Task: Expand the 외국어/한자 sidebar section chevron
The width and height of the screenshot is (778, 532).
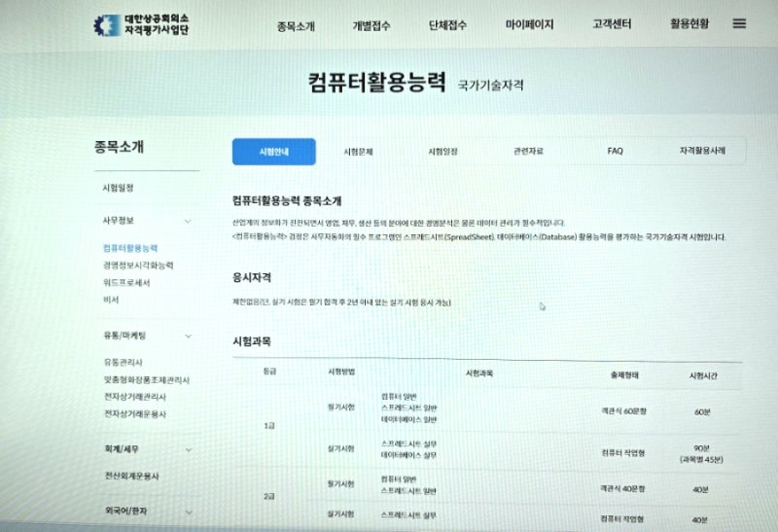Action: pyautogui.click(x=189, y=513)
